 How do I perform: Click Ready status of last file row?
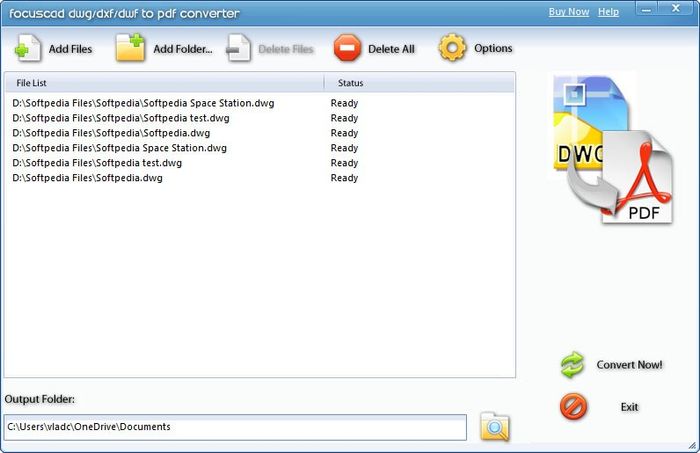point(344,178)
